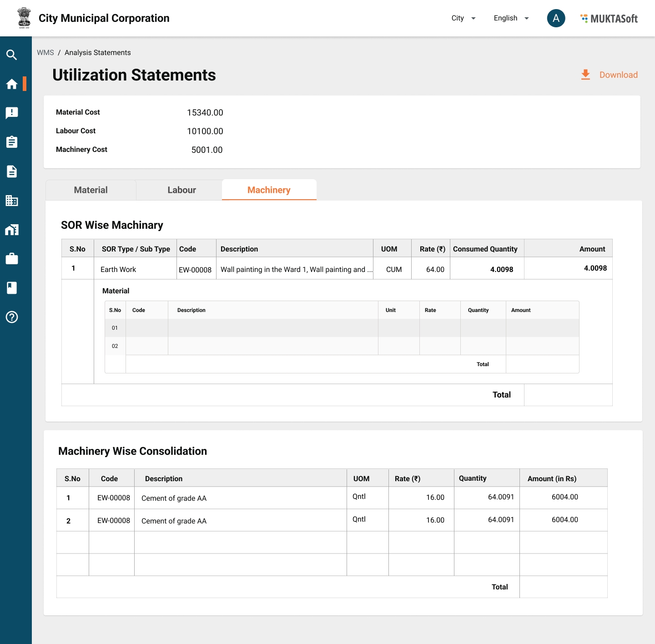Click the help question mark icon
The height and width of the screenshot is (644, 655).
[12, 317]
